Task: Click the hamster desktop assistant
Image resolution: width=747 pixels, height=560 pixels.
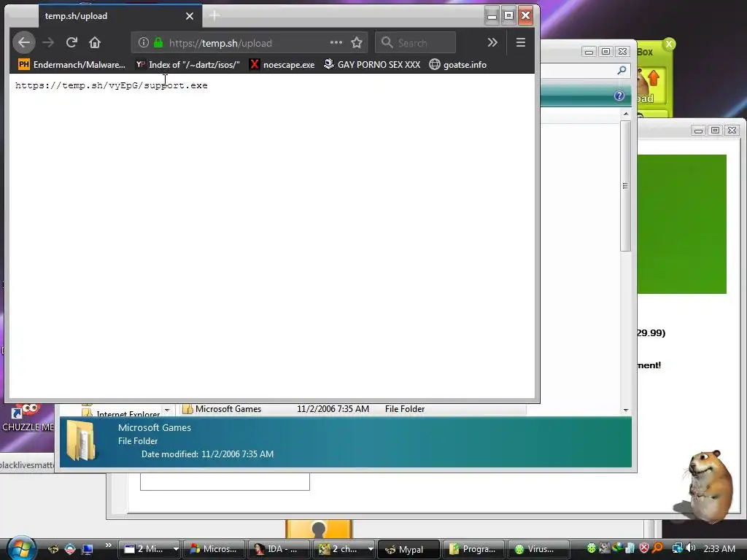Action: 709,486
